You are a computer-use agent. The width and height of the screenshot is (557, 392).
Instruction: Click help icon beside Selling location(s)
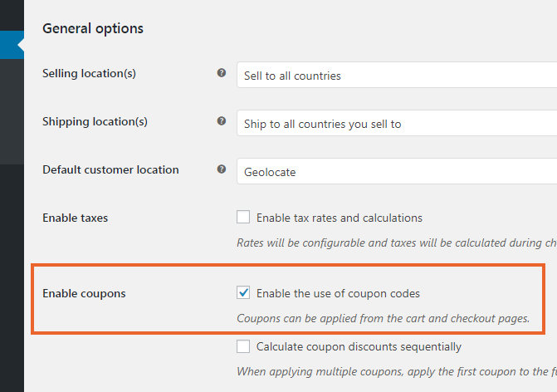click(222, 73)
